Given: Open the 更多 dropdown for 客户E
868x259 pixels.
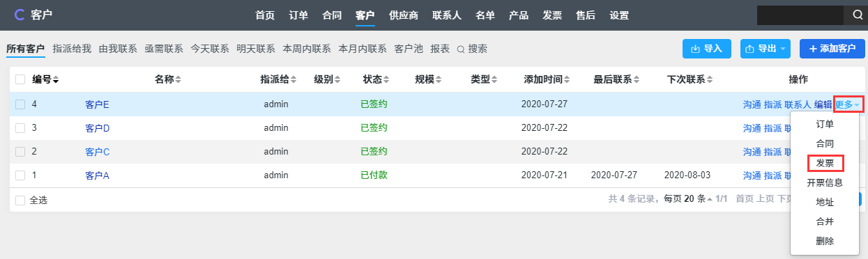Looking at the screenshot, I should point(848,104).
